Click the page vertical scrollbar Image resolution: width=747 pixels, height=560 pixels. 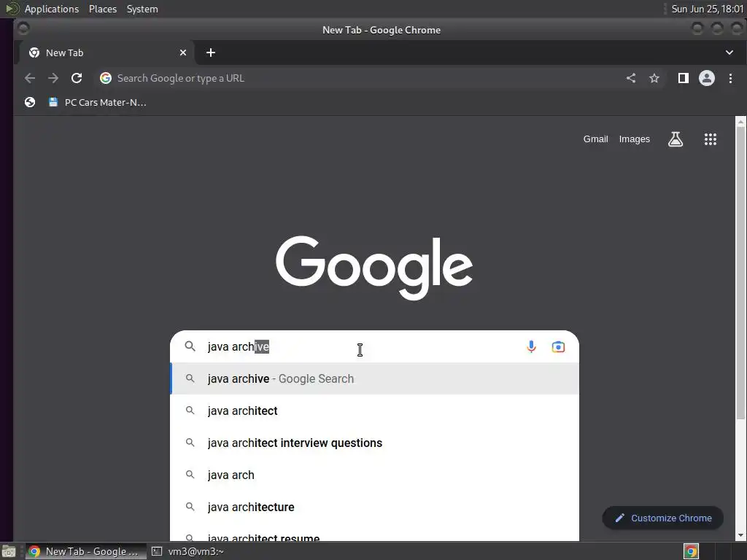coord(740,273)
